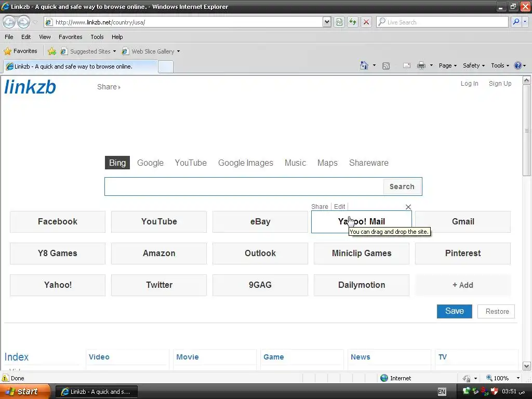Open the Facebook site tile

(x=58, y=221)
